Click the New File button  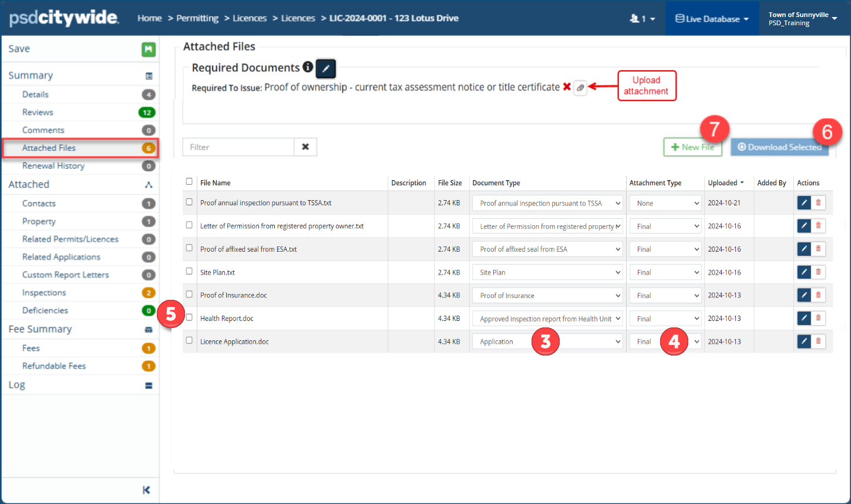pyautogui.click(x=692, y=147)
